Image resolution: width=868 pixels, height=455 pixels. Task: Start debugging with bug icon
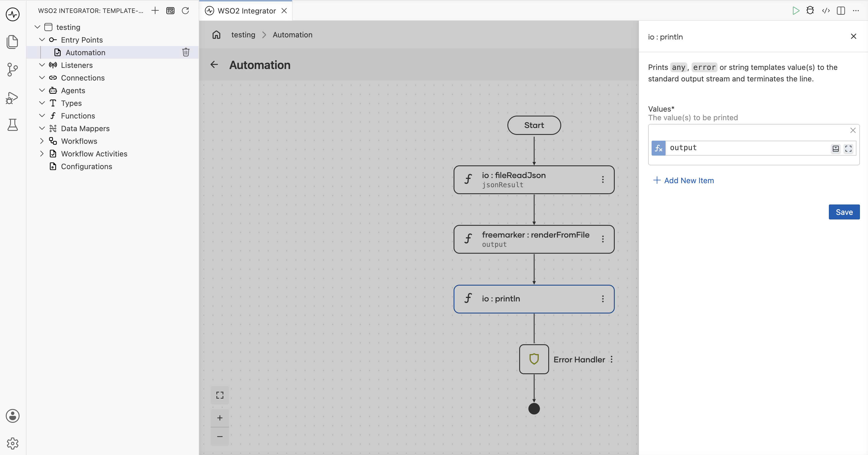pyautogui.click(x=810, y=11)
